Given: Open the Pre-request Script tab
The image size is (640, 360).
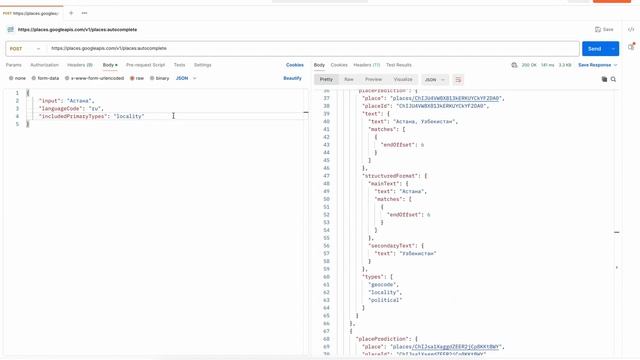Looking at the screenshot, I should point(145,65).
